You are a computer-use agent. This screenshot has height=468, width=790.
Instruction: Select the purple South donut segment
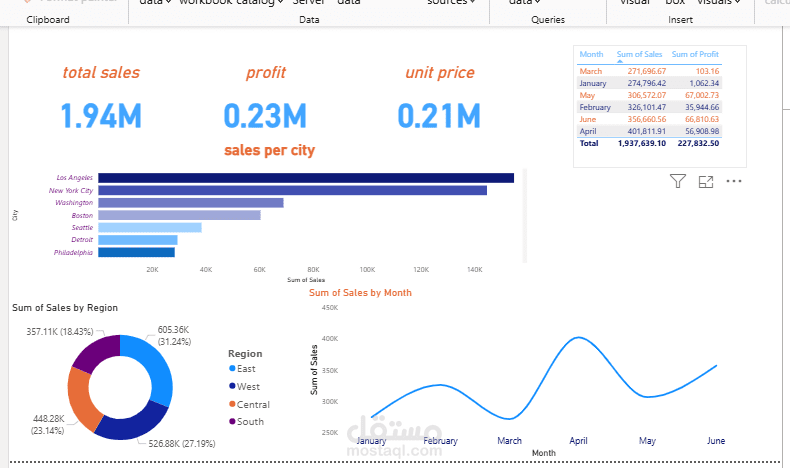pyautogui.click(x=98, y=351)
